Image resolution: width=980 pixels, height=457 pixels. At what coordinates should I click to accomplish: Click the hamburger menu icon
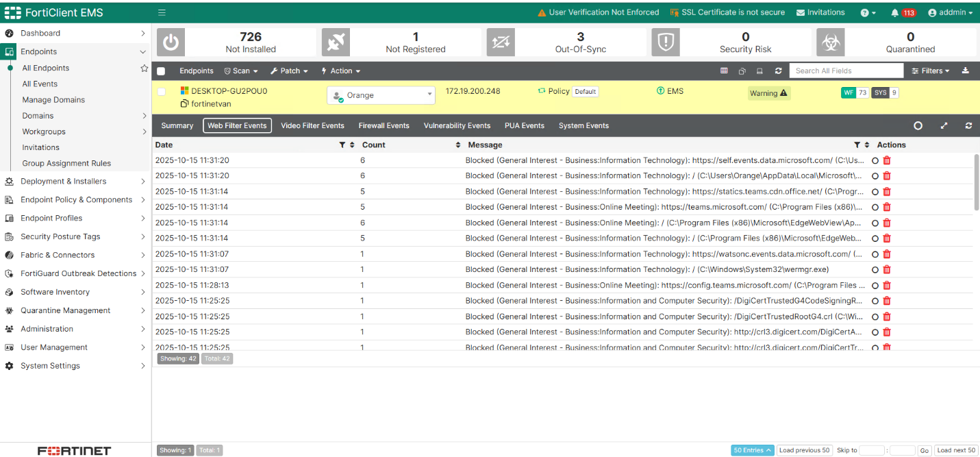(162, 12)
